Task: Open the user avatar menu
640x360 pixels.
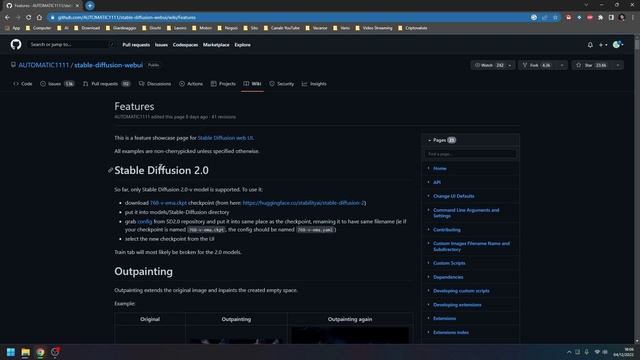Action: (618, 44)
